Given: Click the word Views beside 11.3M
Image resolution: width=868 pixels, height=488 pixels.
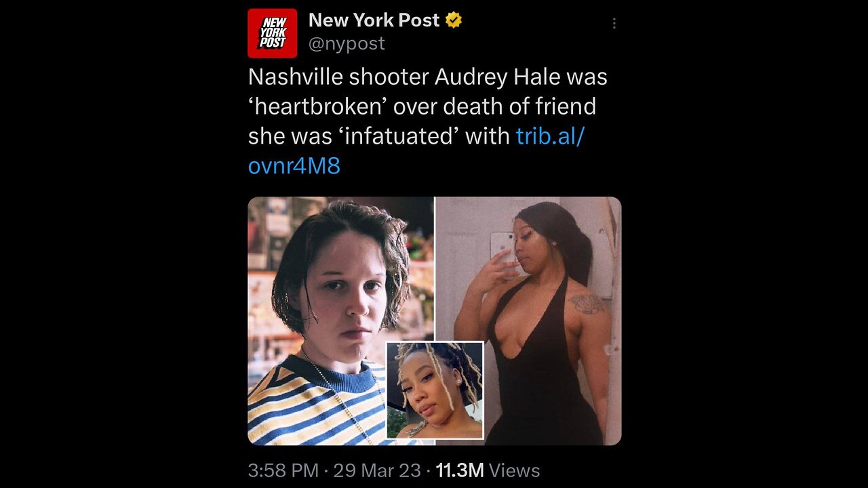Looking at the screenshot, I should (514, 470).
